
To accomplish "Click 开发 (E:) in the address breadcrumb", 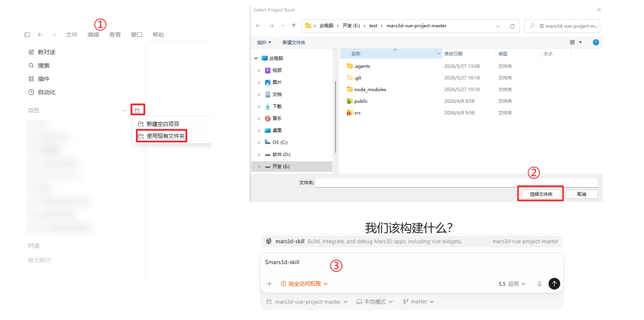I will click(351, 26).
